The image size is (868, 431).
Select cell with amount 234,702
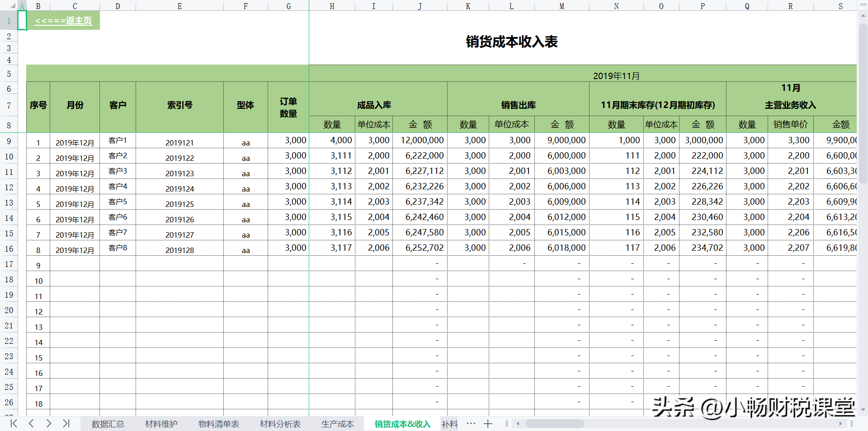pyautogui.click(x=703, y=248)
